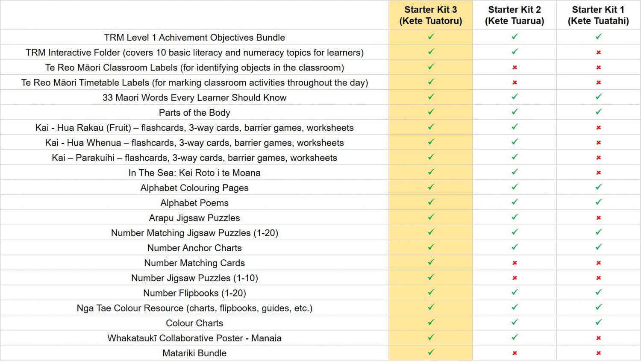Select the Nga Tae Colour Resource row label
The width and height of the screenshot is (641, 364).
coord(194,308)
